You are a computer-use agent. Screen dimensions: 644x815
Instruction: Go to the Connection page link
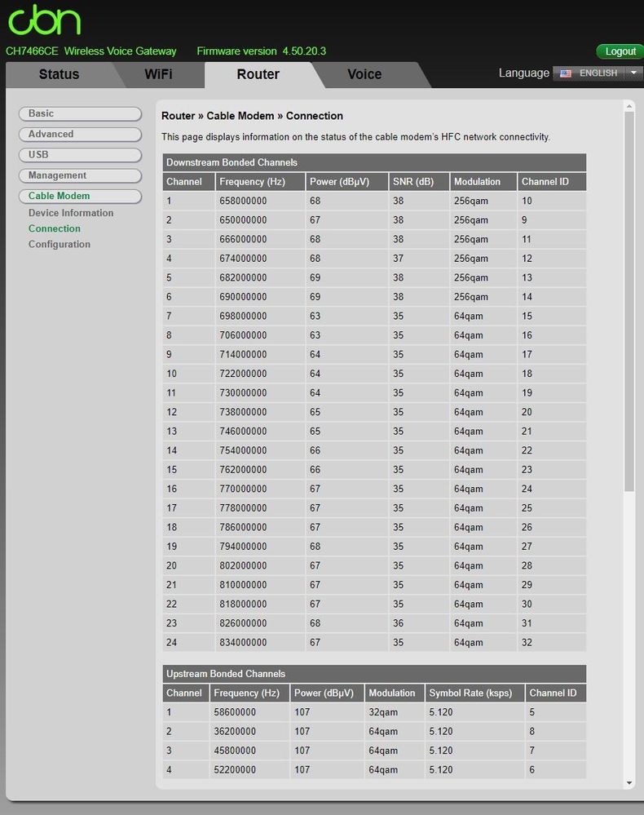[55, 228]
